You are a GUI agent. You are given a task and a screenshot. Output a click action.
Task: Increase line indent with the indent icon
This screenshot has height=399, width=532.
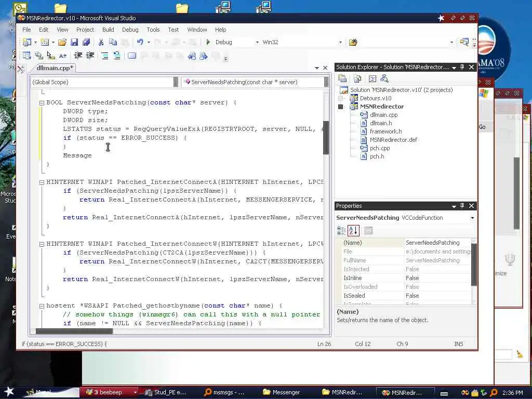coord(90,56)
